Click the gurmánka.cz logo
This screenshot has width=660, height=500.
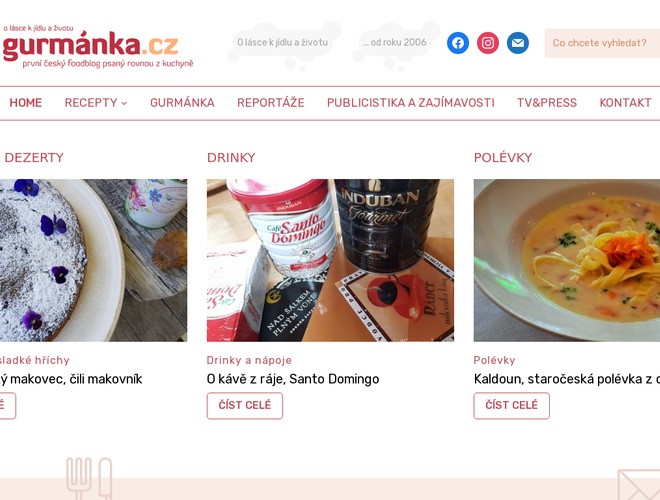tap(97, 46)
